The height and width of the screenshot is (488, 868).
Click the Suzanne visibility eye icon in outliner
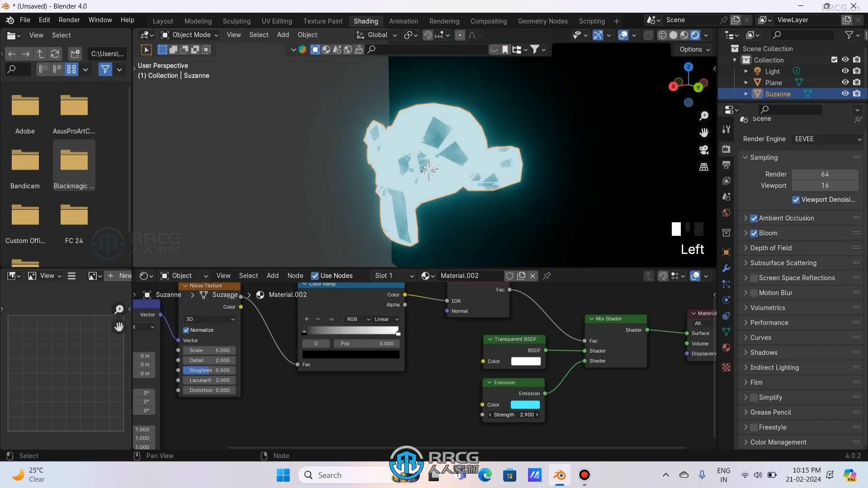845,94
